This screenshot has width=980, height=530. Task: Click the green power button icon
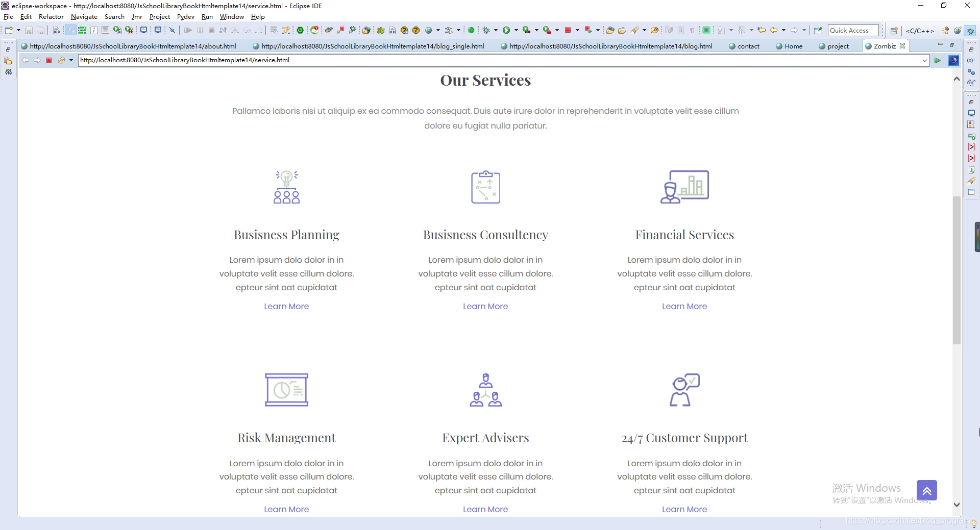pos(300,30)
